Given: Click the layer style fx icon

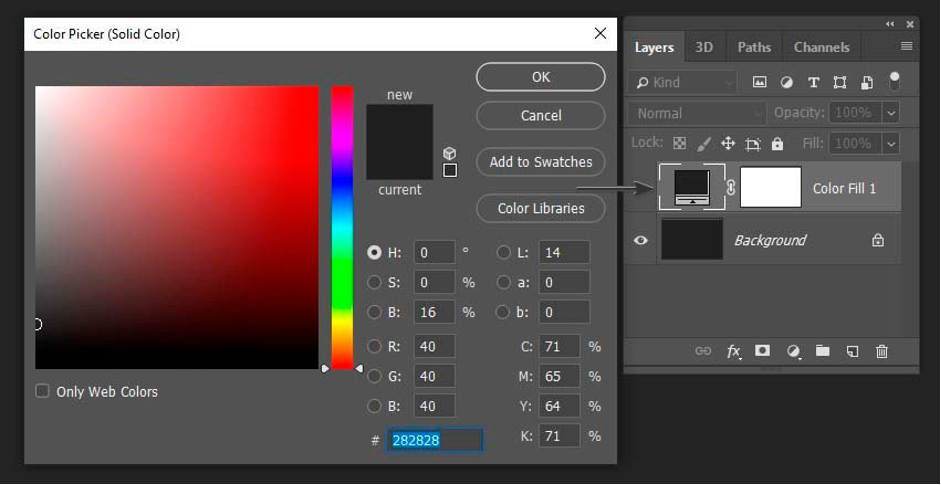Looking at the screenshot, I should [733, 351].
